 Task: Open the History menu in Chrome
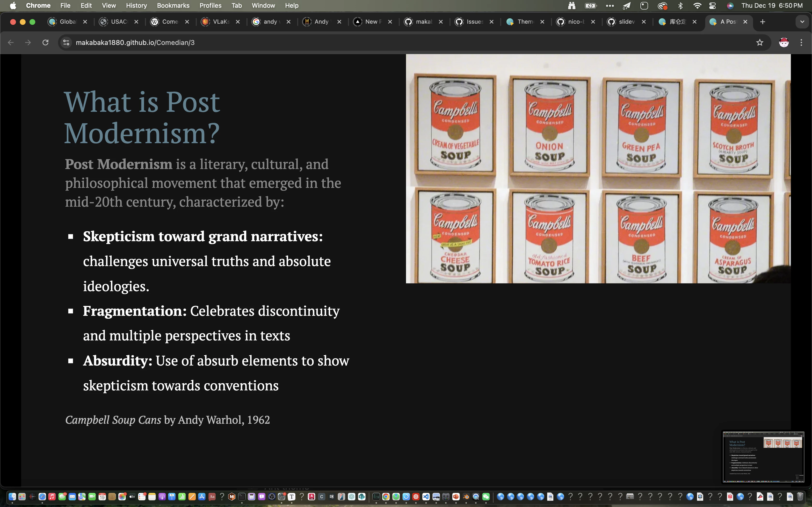click(137, 5)
